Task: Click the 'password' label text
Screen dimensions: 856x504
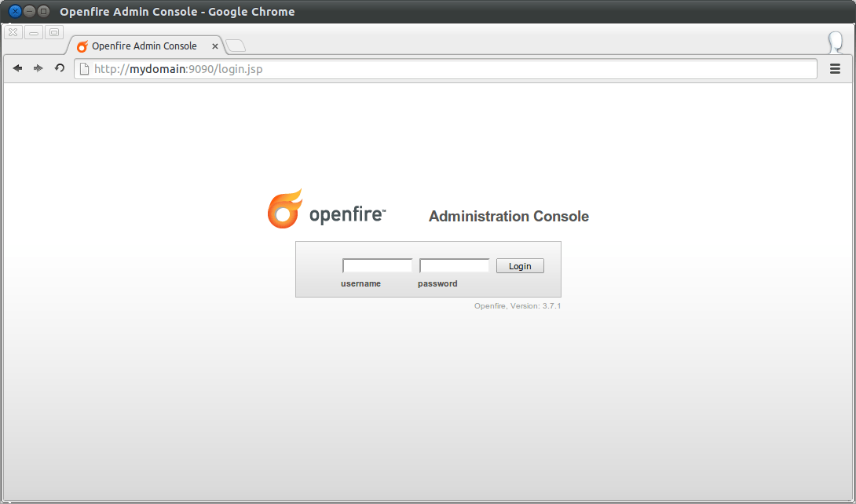Action: pos(437,283)
